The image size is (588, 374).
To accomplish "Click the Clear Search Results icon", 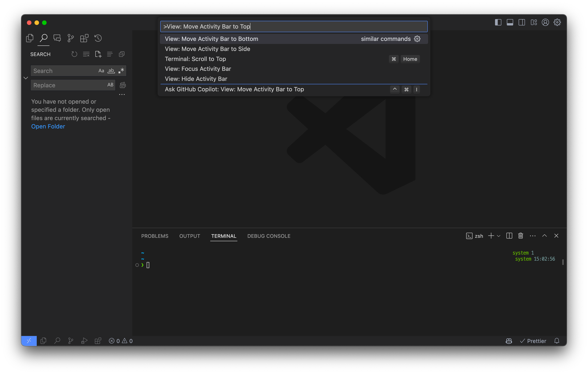I will pyautogui.click(x=86, y=54).
